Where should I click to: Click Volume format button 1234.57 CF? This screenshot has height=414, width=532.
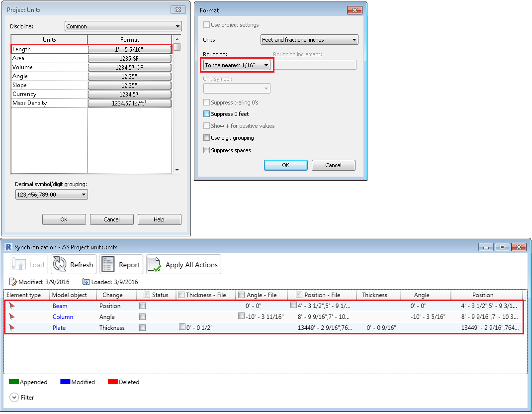tap(129, 67)
